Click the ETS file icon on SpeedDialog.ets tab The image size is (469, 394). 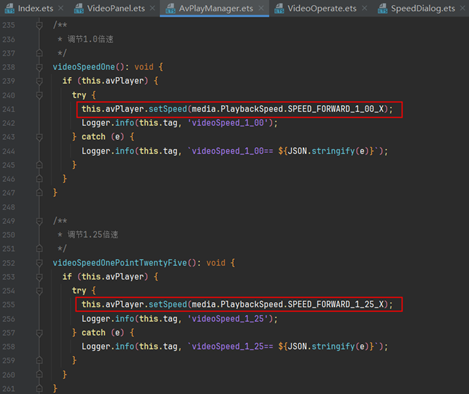383,8
